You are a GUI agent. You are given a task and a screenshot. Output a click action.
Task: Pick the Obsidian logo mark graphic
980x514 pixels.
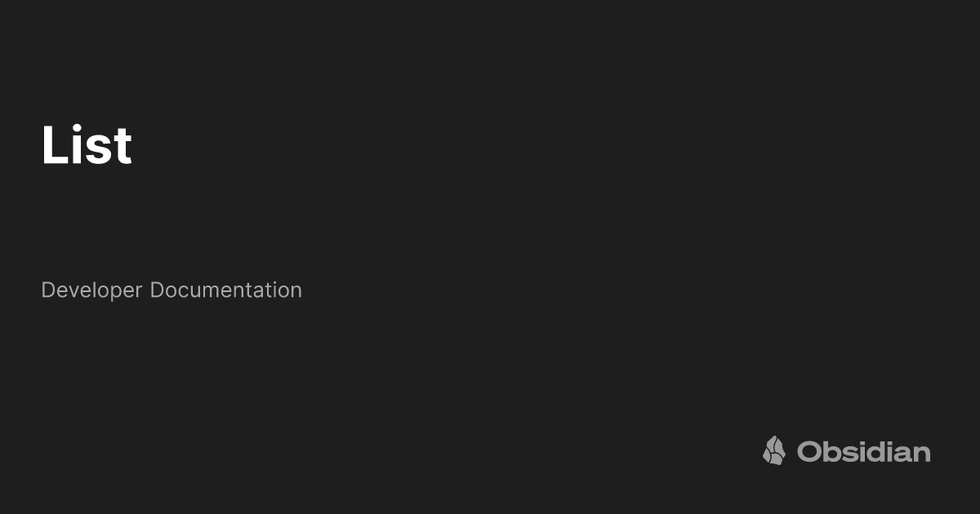click(774, 450)
